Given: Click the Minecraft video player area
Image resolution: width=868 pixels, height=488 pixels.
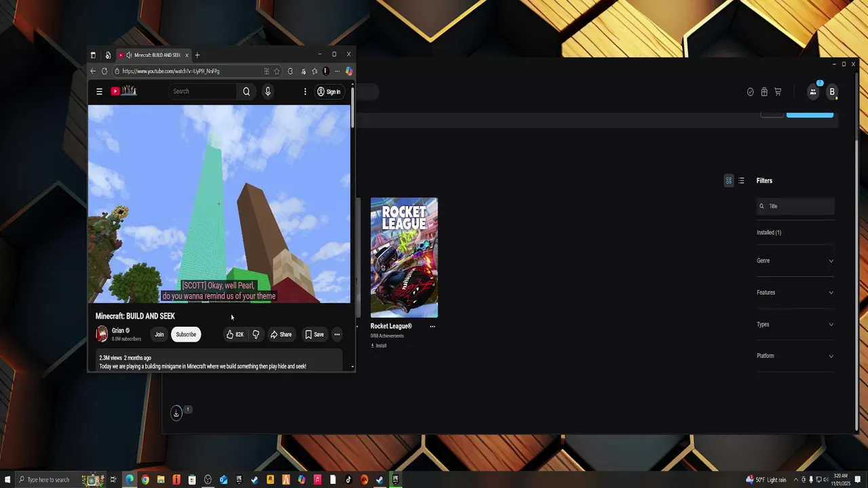Looking at the screenshot, I should coord(219,204).
